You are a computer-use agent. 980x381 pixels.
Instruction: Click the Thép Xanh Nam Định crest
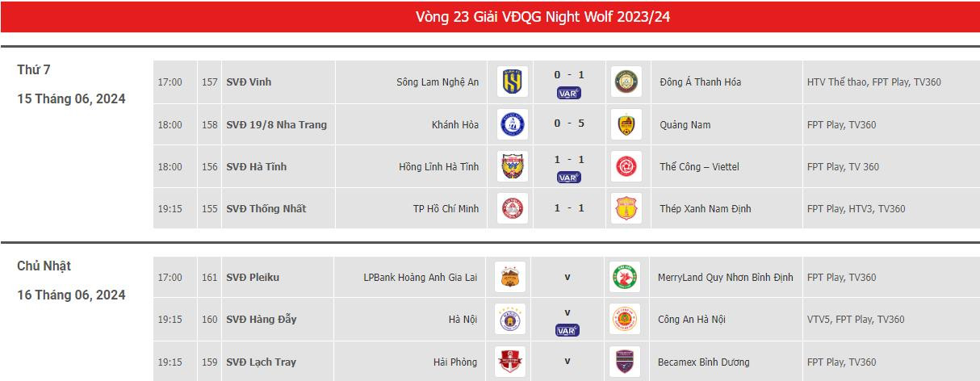(x=626, y=208)
